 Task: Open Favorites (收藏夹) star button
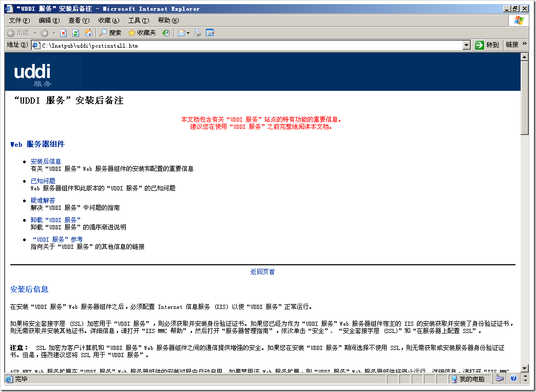click(142, 33)
